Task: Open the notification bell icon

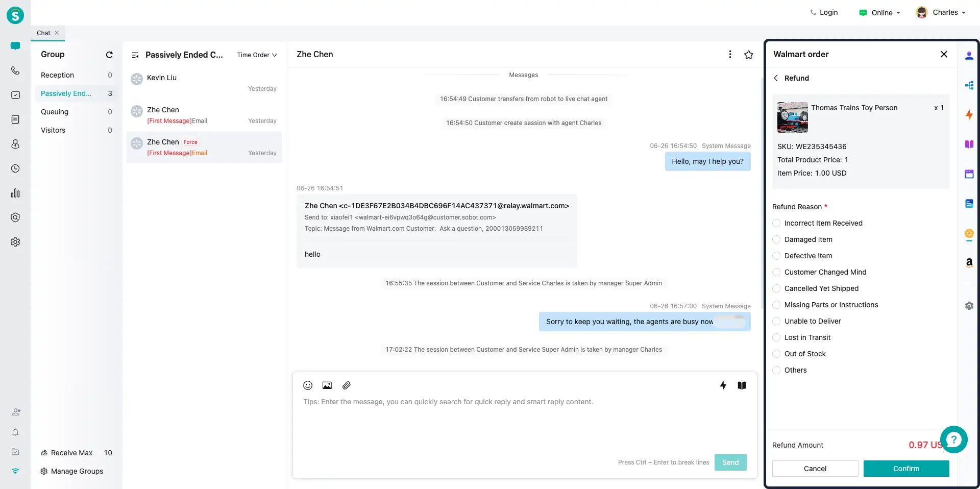Action: coord(15,432)
